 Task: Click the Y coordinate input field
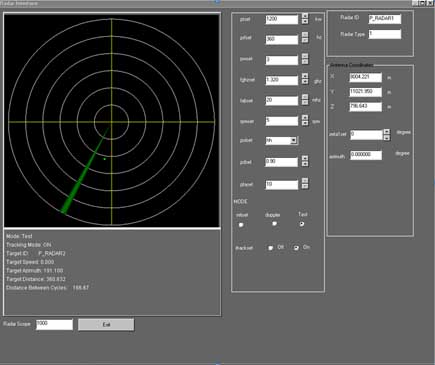tap(366, 92)
